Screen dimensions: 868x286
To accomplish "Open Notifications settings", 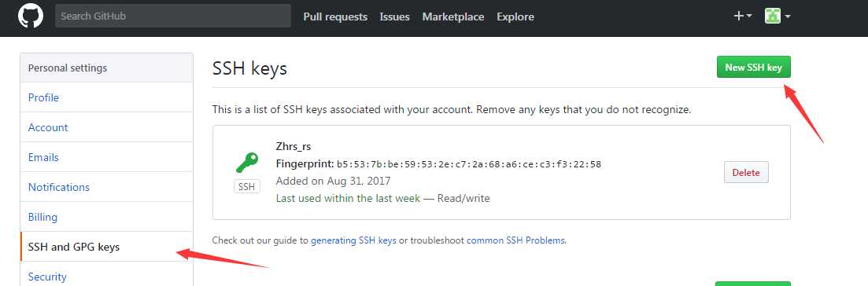I will click(106, 187).
